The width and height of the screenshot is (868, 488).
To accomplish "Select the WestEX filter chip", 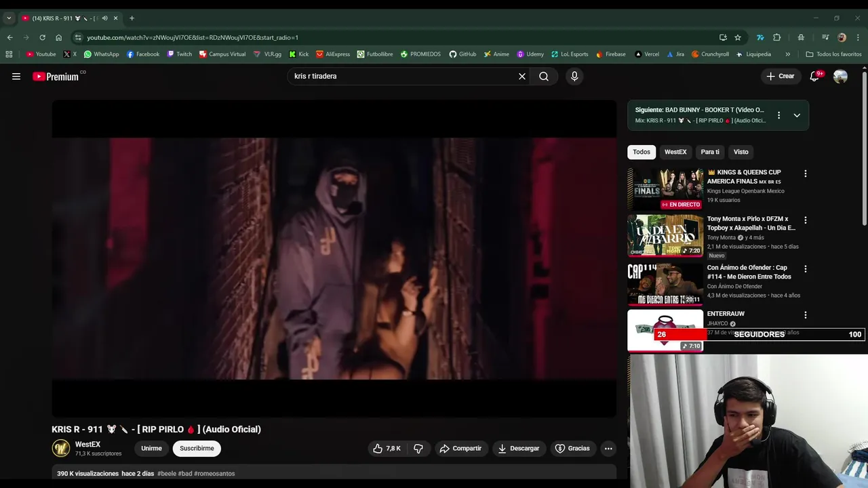I will [x=675, y=152].
